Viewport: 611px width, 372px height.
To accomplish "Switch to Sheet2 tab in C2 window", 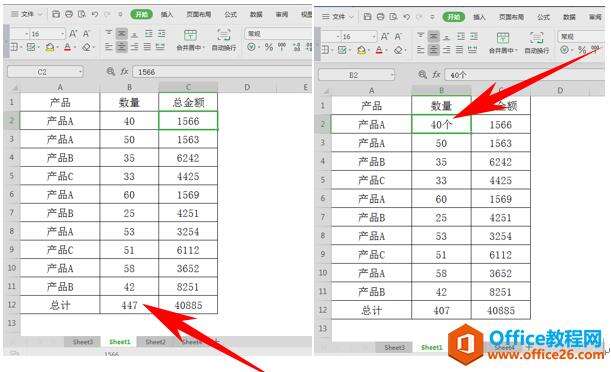I will 155,342.
